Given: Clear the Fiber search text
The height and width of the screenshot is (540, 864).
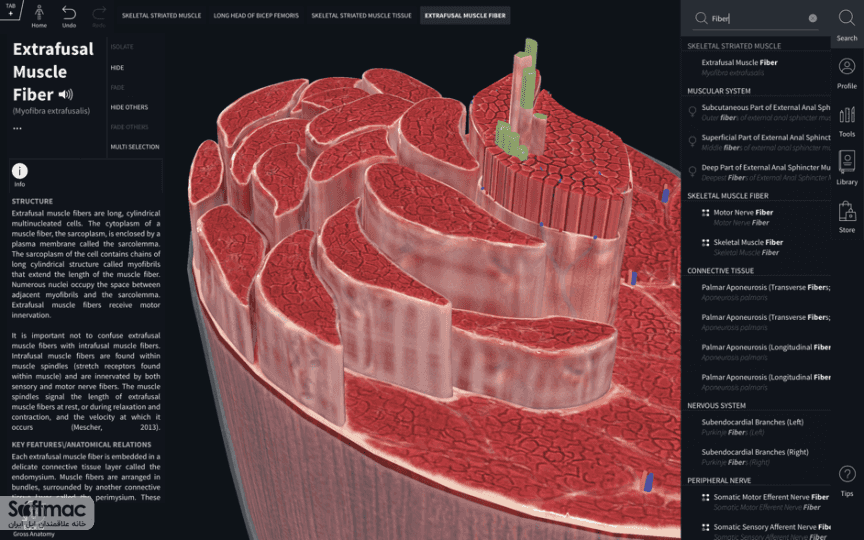Looking at the screenshot, I should click(x=813, y=18).
